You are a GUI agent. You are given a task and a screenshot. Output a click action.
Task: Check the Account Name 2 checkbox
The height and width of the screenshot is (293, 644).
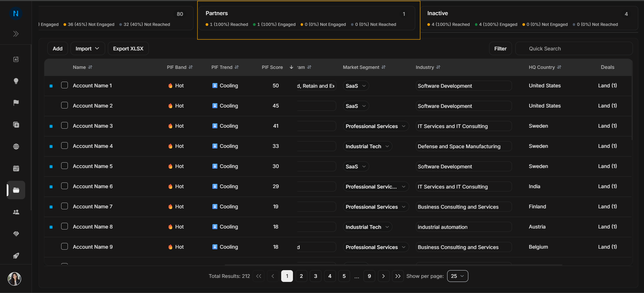click(65, 106)
